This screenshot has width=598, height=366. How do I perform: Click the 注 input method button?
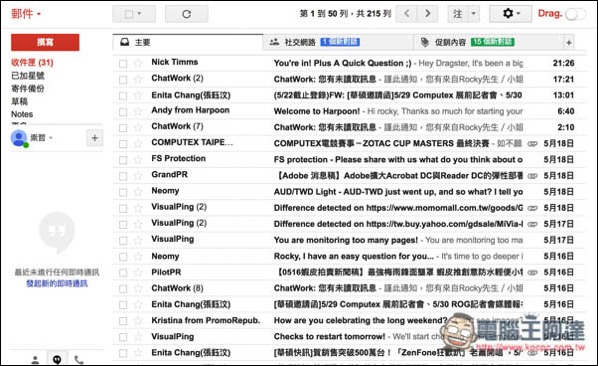[x=458, y=14]
